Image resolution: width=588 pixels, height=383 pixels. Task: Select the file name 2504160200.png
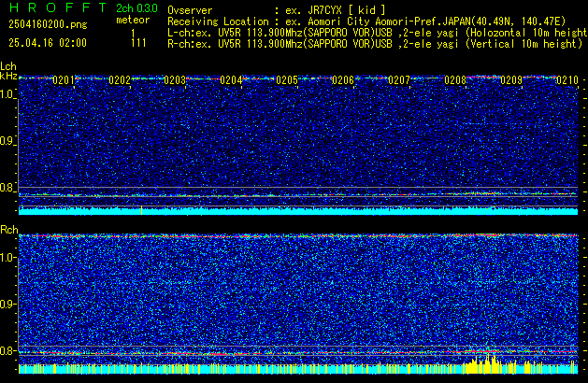[48, 24]
